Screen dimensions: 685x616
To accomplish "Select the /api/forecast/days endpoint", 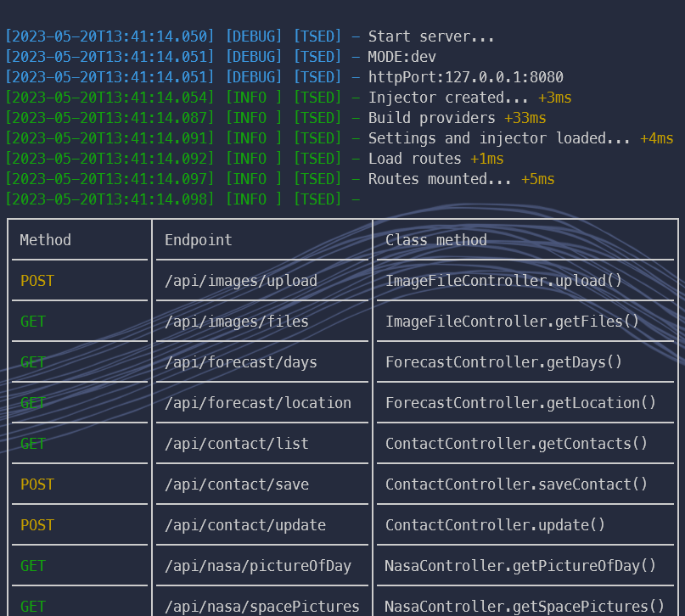I will click(x=240, y=362).
